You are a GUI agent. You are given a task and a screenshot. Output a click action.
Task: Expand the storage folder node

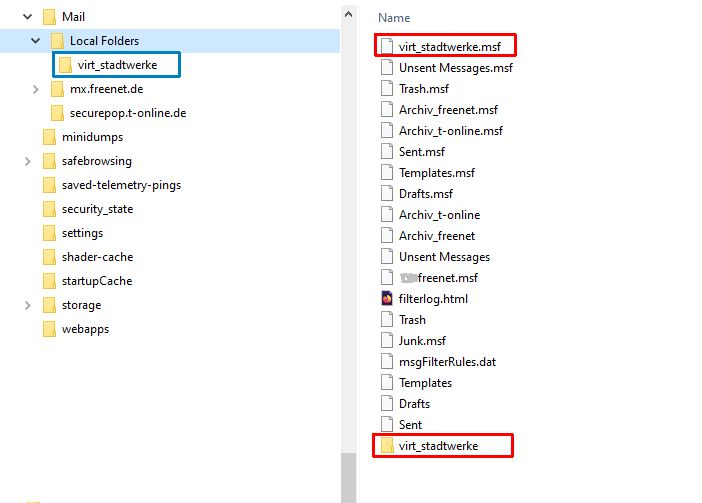point(28,305)
